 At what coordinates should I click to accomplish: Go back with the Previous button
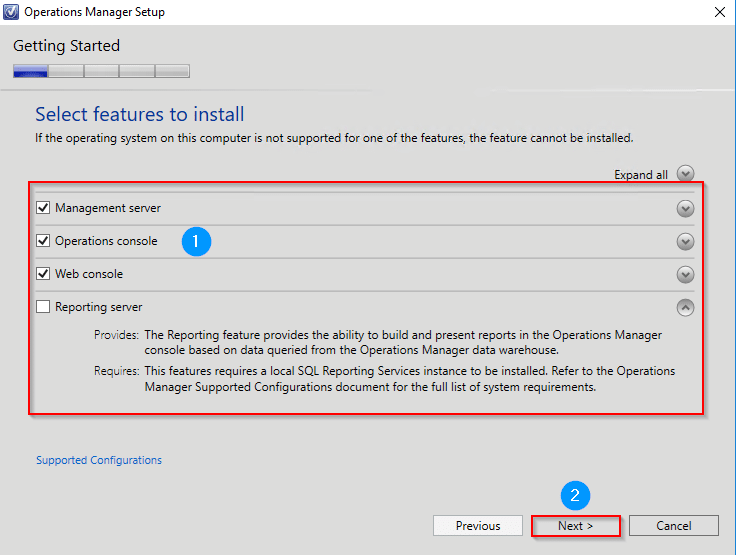tap(478, 526)
